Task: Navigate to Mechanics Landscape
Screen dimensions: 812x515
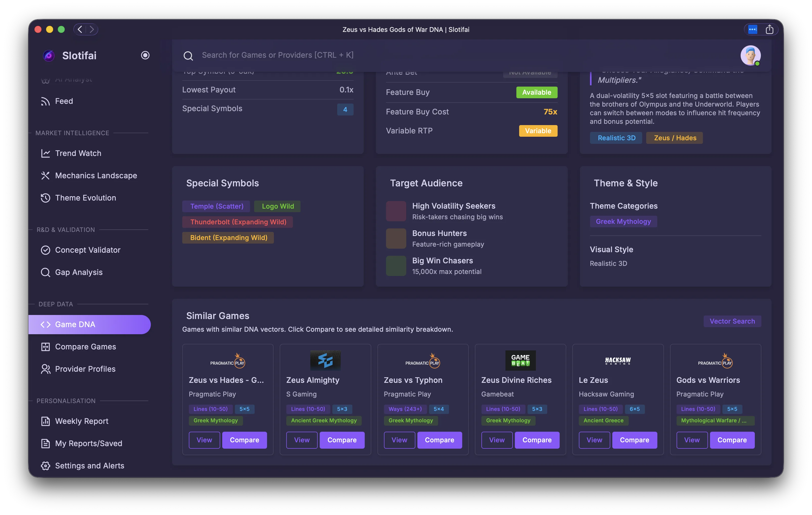Action: (x=89, y=176)
